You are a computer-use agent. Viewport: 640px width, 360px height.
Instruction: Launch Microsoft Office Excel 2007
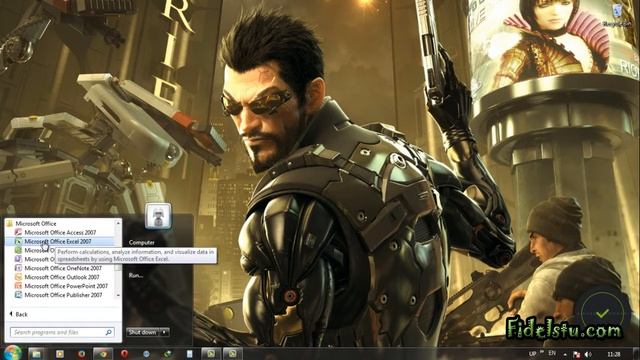pos(58,241)
